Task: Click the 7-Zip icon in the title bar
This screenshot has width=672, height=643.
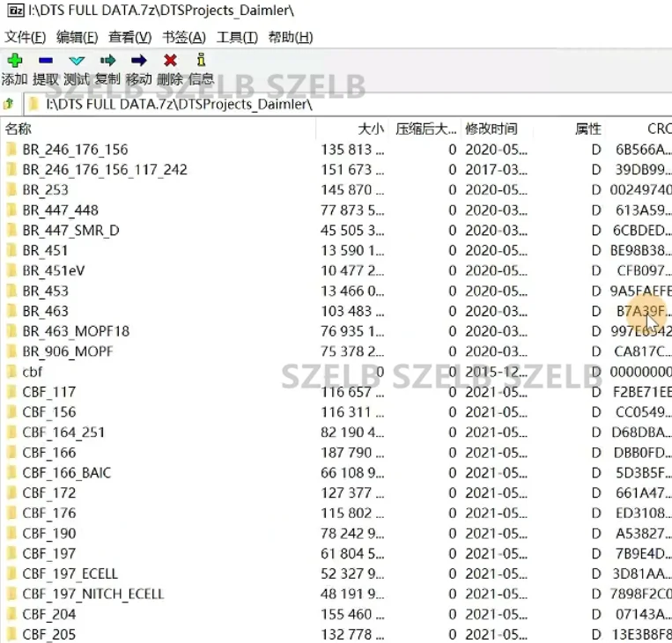Action: tap(16, 11)
